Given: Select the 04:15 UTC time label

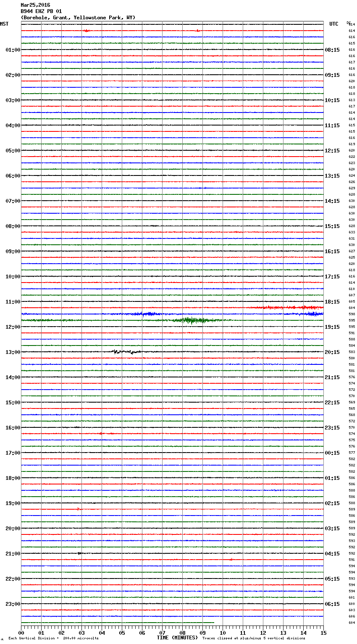Looking at the screenshot, I should [x=332, y=554].
